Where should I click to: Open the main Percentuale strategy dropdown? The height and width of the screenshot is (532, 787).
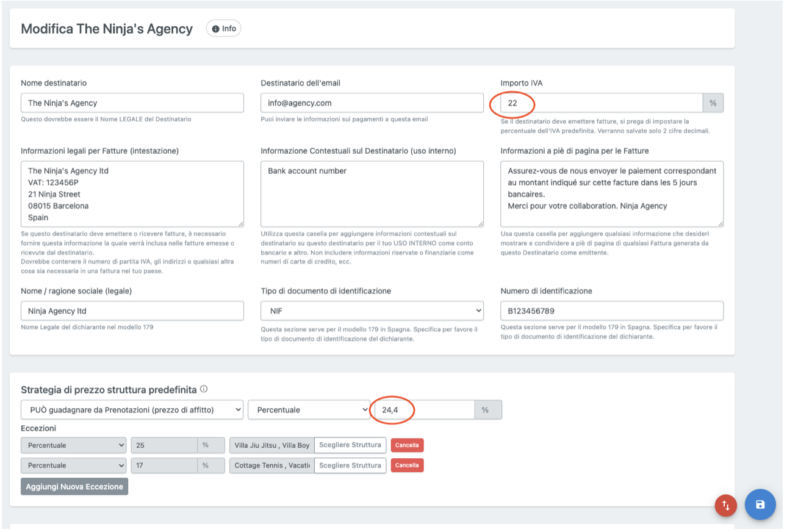coord(309,410)
